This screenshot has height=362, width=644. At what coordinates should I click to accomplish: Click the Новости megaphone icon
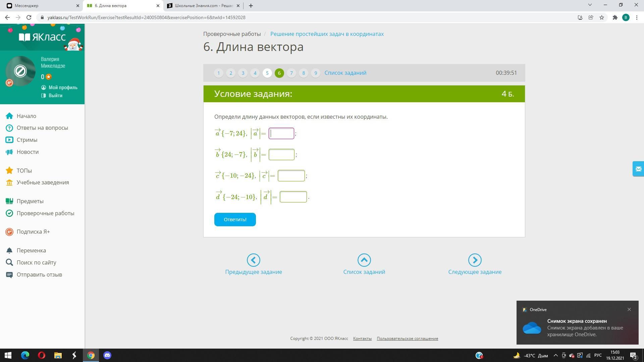(9, 152)
